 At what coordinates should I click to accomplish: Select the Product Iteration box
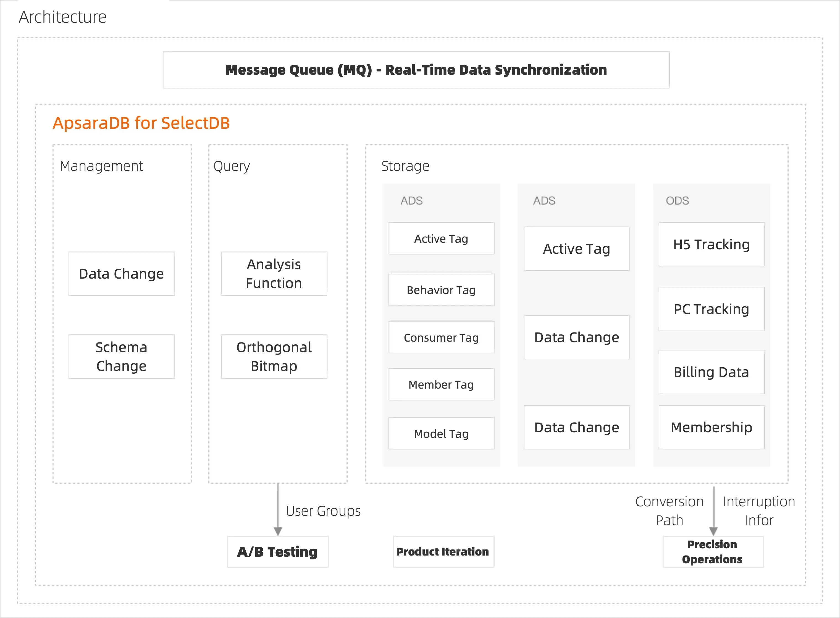point(443,552)
